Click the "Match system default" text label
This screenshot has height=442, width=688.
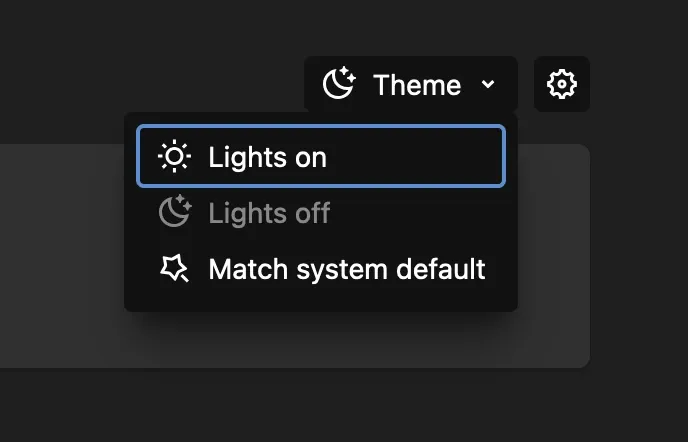pyautogui.click(x=347, y=269)
